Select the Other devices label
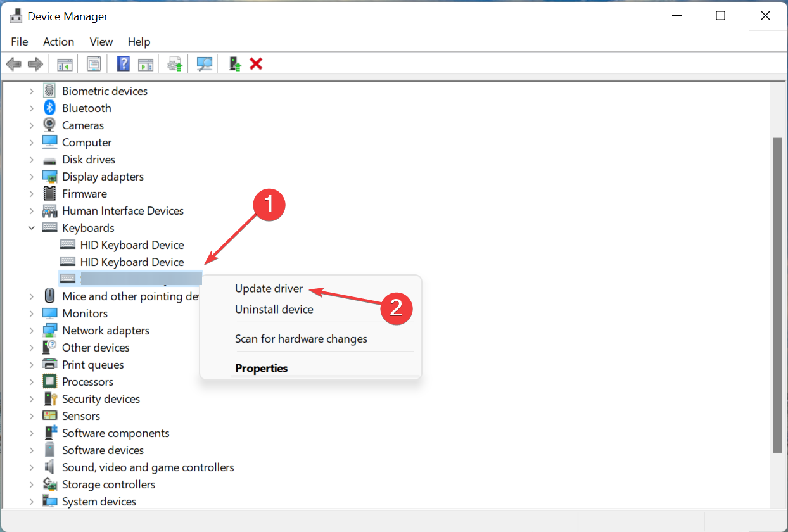Viewport: 788px width, 532px height. tap(96, 348)
